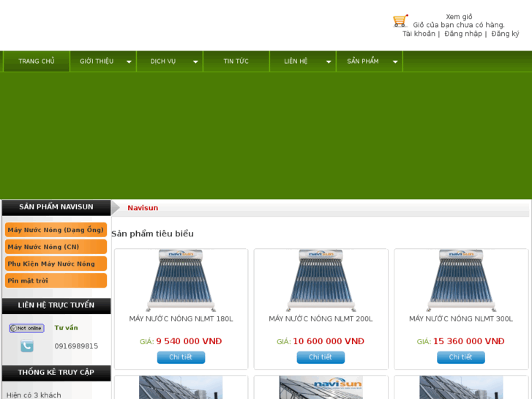532x399 pixels.
Task: Expand the GIỚI THIỆU dropdown arrow
Action: pyautogui.click(x=129, y=61)
